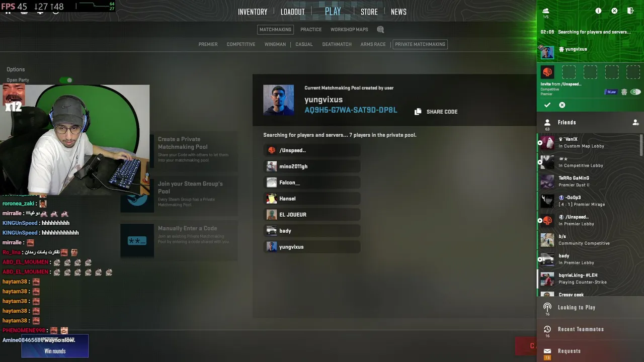Toggle the Open Party switch

coord(66,80)
